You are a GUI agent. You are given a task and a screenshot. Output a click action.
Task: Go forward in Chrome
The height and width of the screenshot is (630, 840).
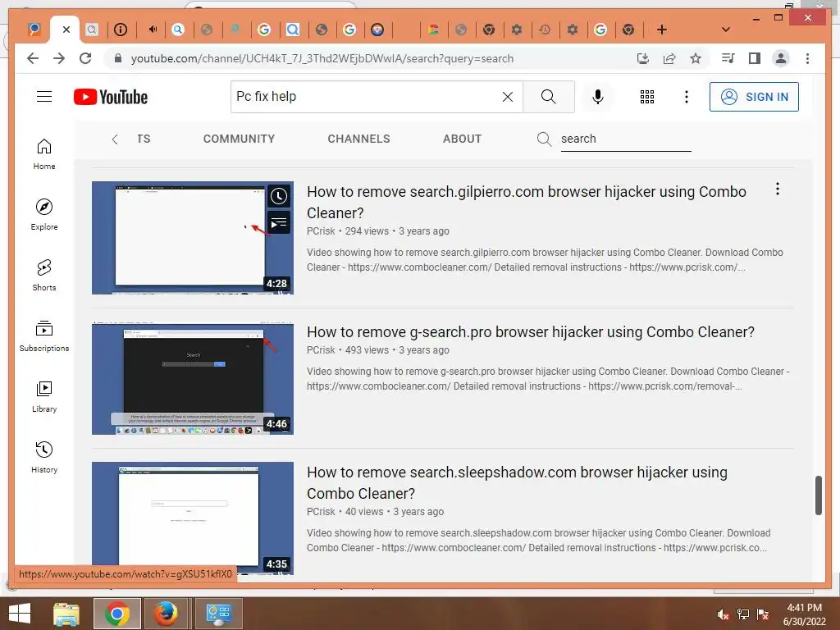[x=59, y=58]
